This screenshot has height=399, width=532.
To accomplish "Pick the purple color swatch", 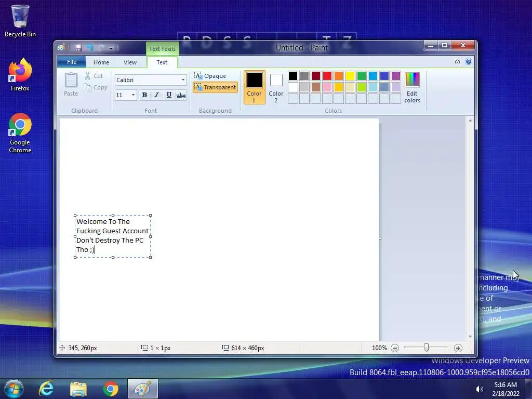I will coord(396,76).
